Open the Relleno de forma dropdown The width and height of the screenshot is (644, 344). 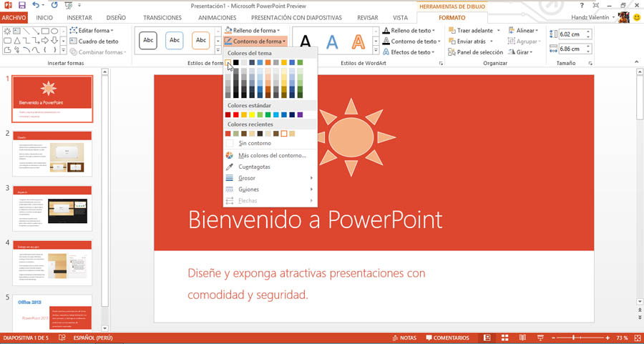(253, 31)
